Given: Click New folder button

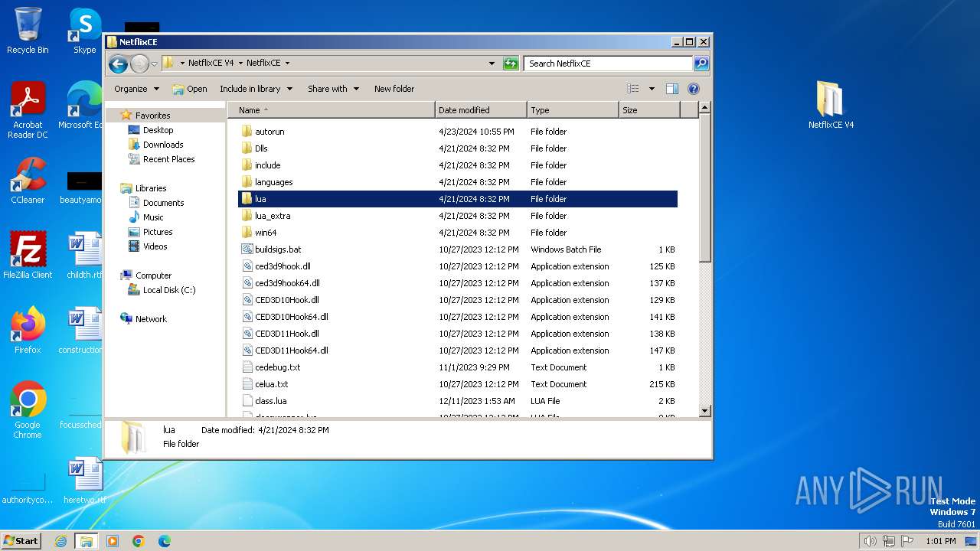Looking at the screenshot, I should click(394, 89).
